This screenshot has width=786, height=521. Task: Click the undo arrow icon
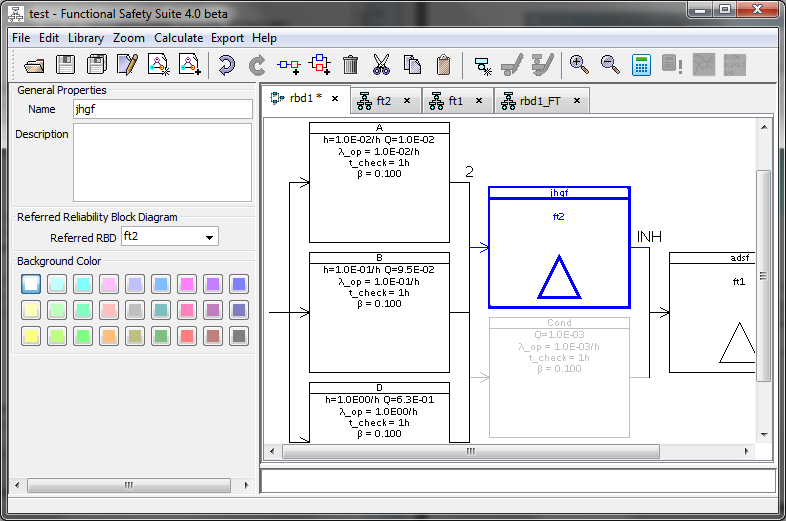[226, 65]
